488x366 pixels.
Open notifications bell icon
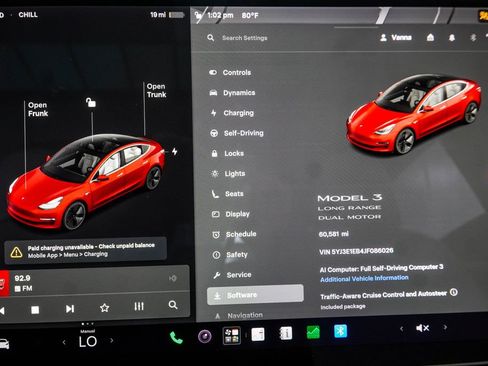(x=452, y=38)
